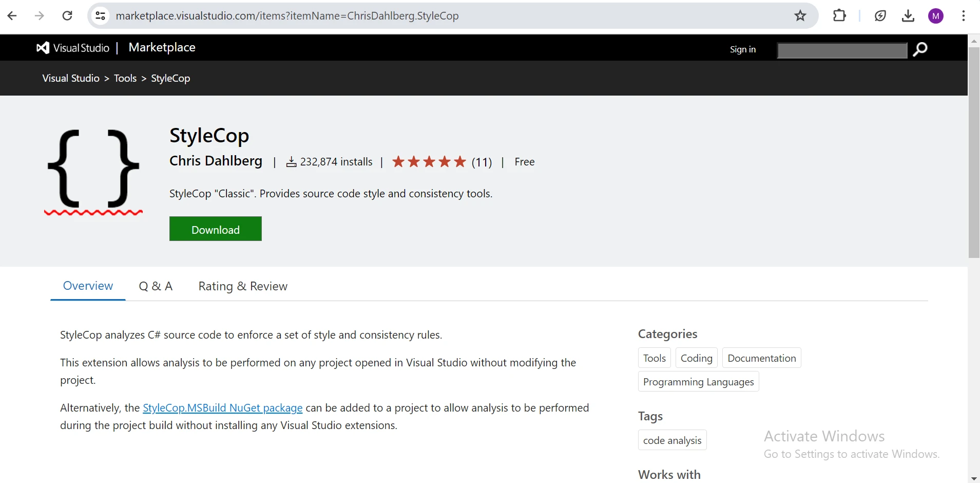Click the Tags heading

click(x=650, y=416)
